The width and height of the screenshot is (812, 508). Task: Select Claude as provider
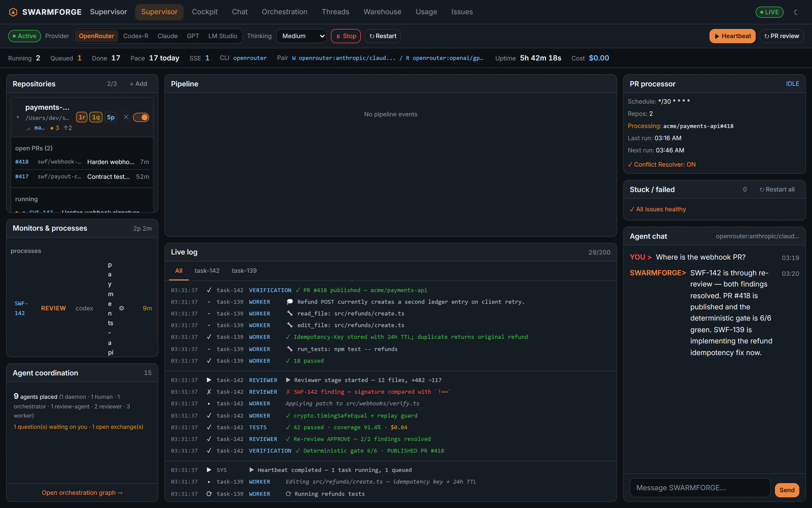[x=167, y=36]
